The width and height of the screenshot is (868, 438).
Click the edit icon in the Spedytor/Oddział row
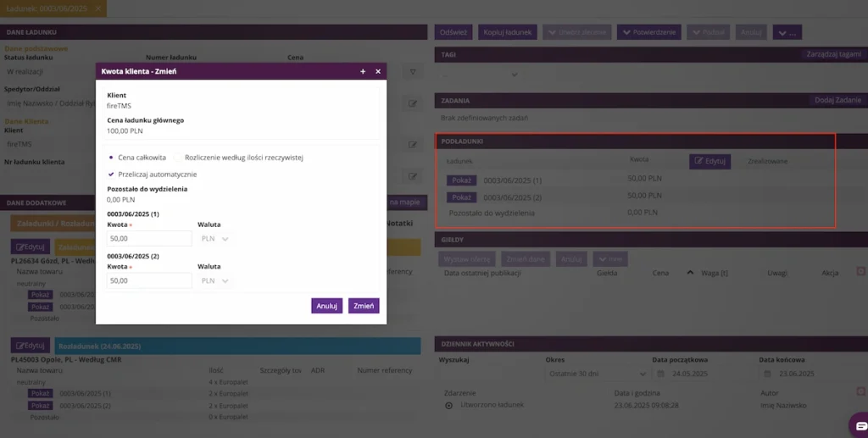pyautogui.click(x=413, y=103)
